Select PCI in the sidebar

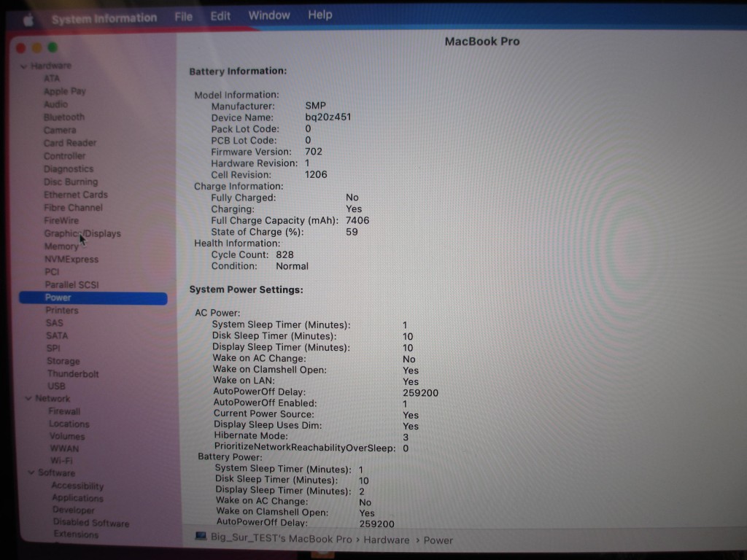[x=52, y=272]
